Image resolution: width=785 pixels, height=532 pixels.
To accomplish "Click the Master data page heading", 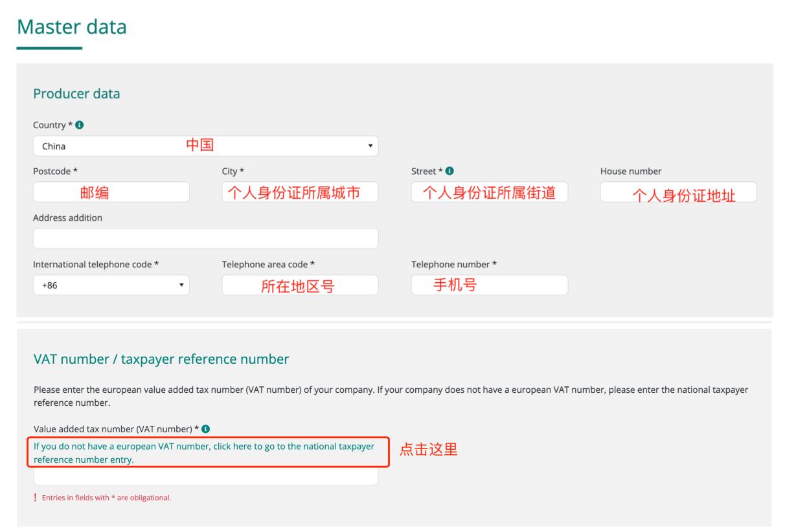I will [x=71, y=27].
